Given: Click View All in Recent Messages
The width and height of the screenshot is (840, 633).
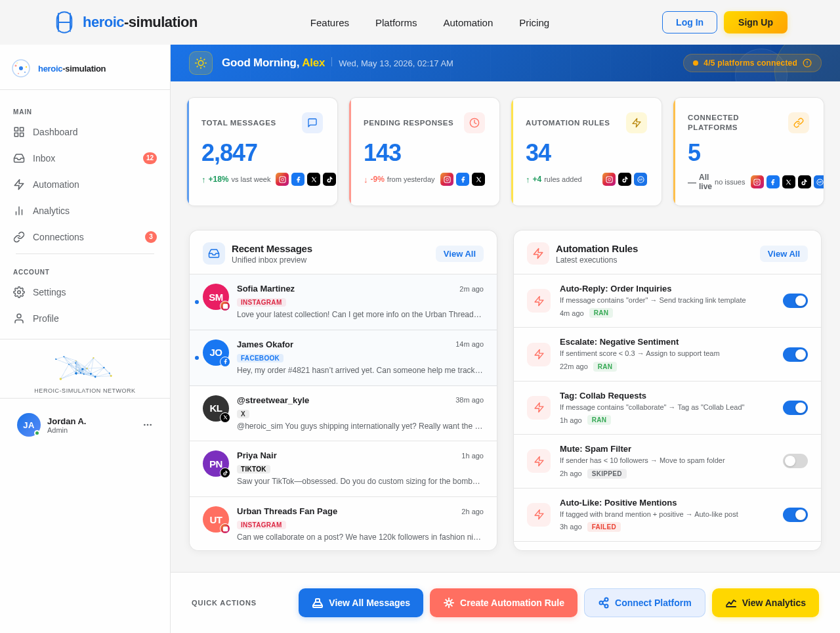Looking at the screenshot, I should pos(459,253).
